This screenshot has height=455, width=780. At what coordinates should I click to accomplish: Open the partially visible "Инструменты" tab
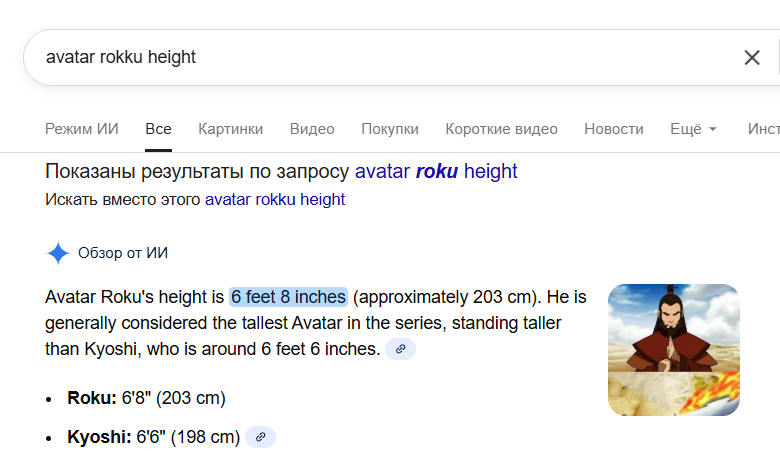pos(762,129)
